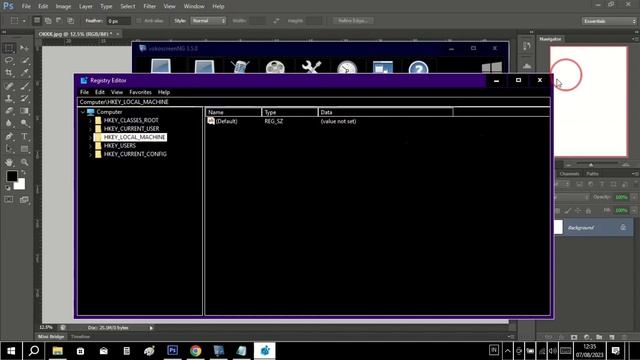Select the Quick Selection tool
The height and width of the screenshot is (360, 640).
point(24,60)
